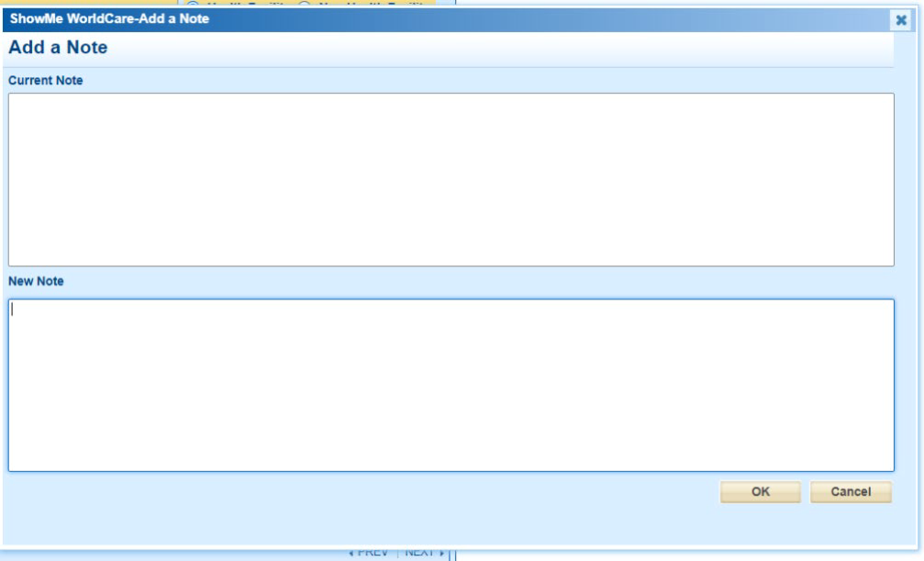Click the "New Note" label
The height and width of the screenshot is (561, 924).
pos(36,281)
